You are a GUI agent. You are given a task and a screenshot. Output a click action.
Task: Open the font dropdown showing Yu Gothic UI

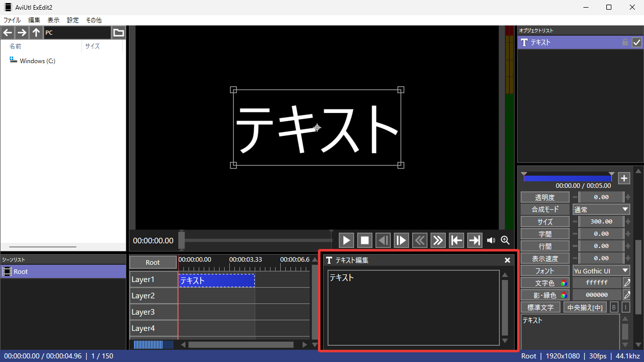(x=601, y=271)
